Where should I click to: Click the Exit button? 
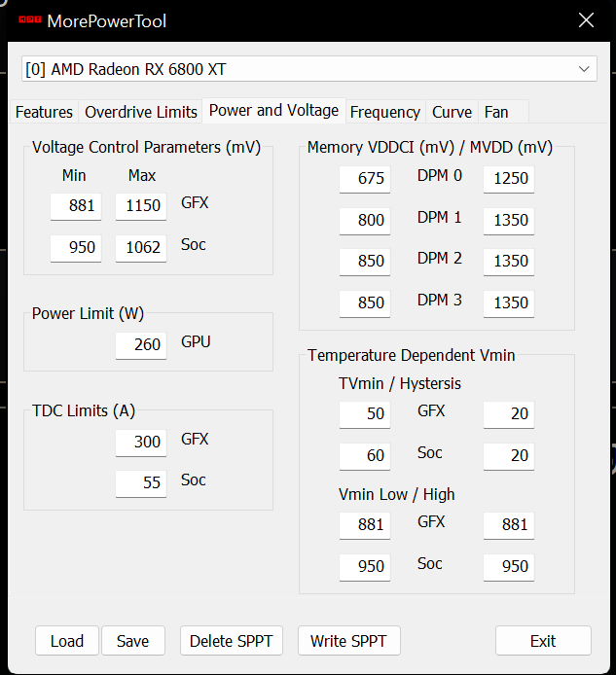click(x=543, y=641)
